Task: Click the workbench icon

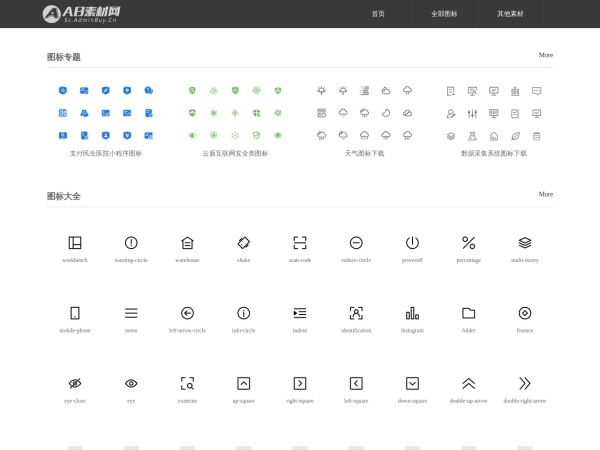Action: pos(75,243)
